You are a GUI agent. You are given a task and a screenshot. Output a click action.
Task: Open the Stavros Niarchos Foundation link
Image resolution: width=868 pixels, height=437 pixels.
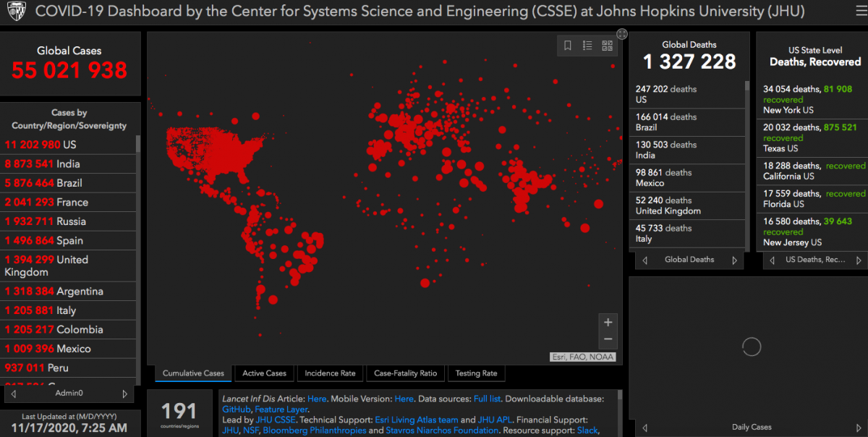tap(443, 430)
